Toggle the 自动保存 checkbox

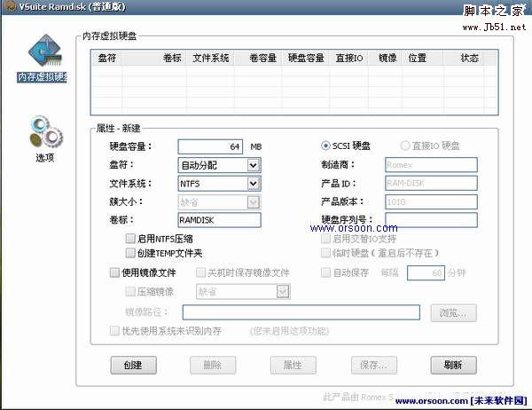coord(325,272)
